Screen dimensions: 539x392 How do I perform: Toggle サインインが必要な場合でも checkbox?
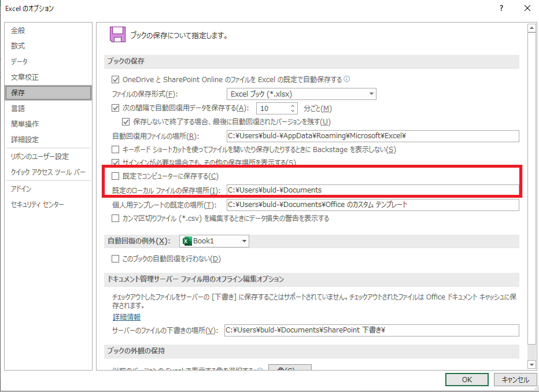pyautogui.click(x=116, y=162)
